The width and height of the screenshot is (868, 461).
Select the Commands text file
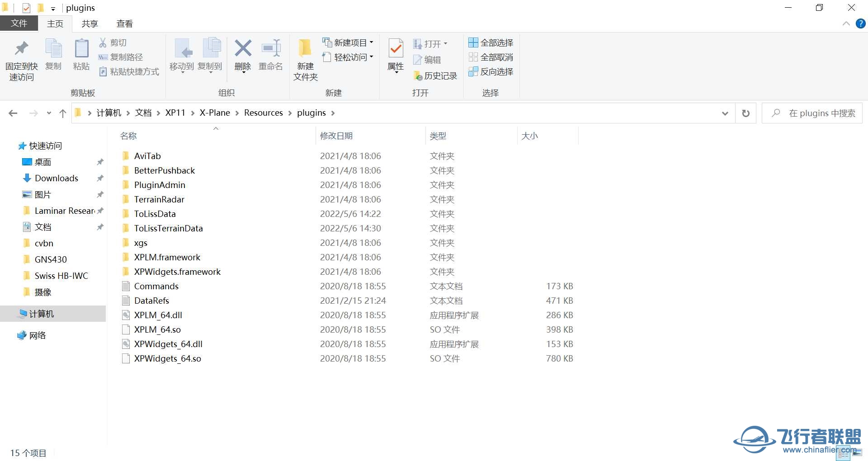[x=156, y=286]
